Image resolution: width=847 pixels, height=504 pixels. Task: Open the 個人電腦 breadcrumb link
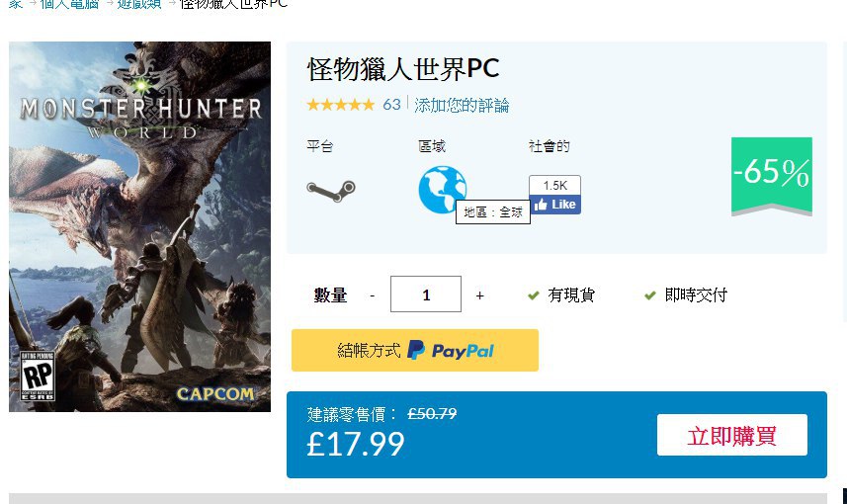point(70,4)
